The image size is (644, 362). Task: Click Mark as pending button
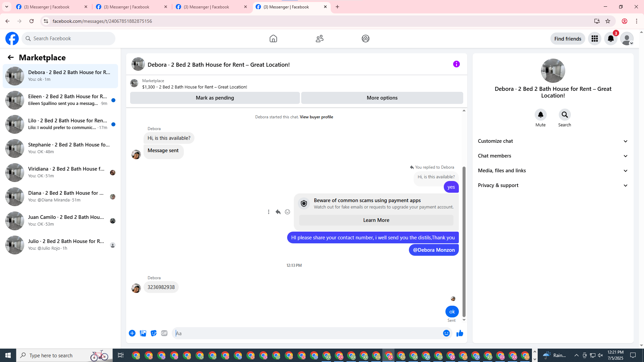pos(215,98)
